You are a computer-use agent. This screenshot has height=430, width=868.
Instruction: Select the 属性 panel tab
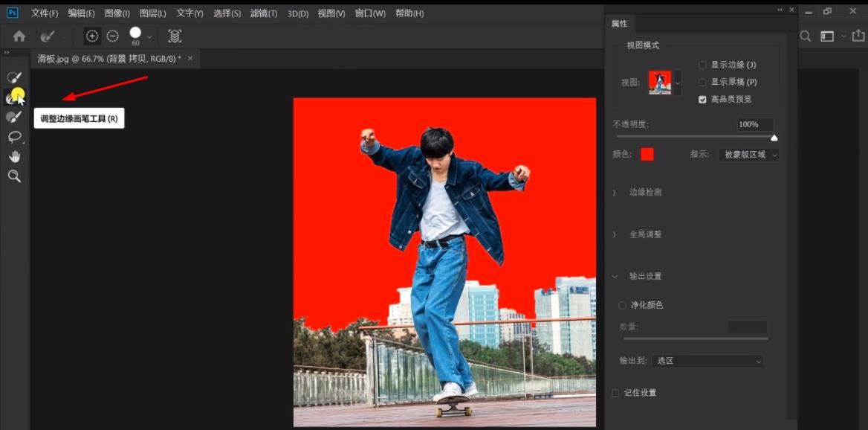pos(619,24)
